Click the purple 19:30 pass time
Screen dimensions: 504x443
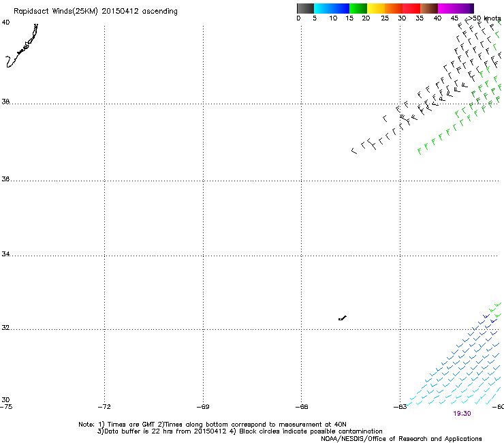coord(462,414)
